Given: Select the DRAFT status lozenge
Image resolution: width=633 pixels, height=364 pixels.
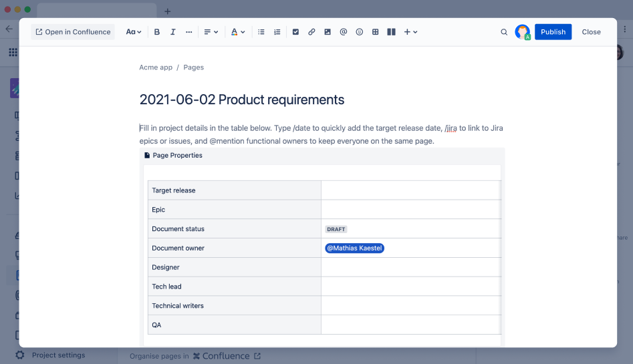Looking at the screenshot, I should click(x=336, y=229).
